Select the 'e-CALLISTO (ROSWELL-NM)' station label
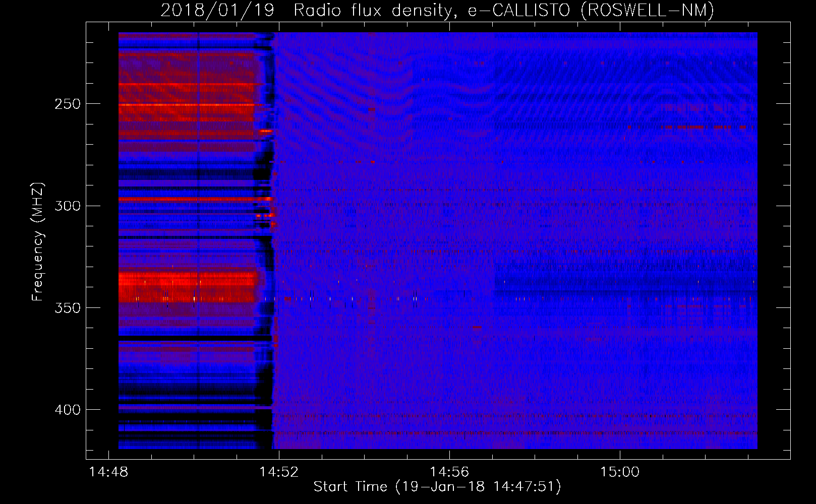This screenshot has height=504, width=816. pyautogui.click(x=592, y=11)
